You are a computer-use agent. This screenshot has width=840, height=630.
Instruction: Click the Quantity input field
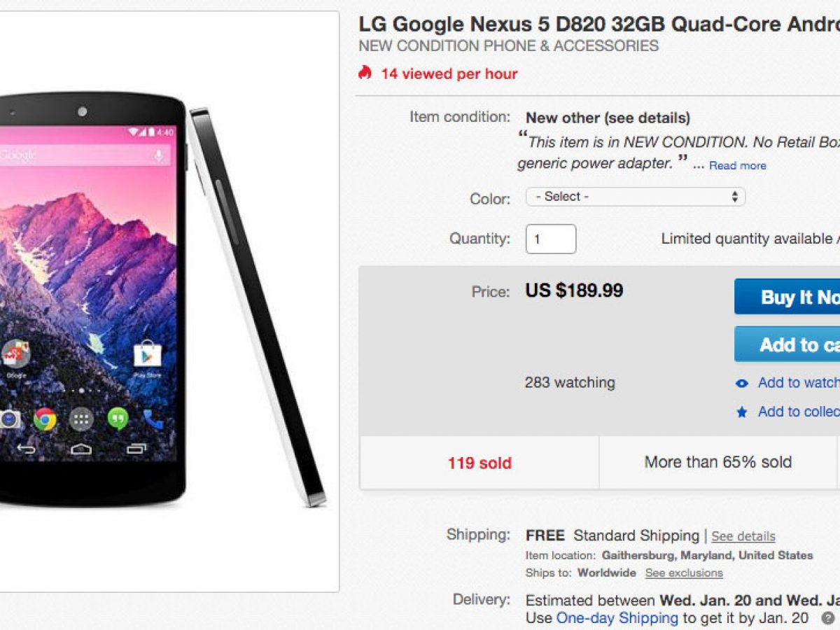click(x=550, y=239)
